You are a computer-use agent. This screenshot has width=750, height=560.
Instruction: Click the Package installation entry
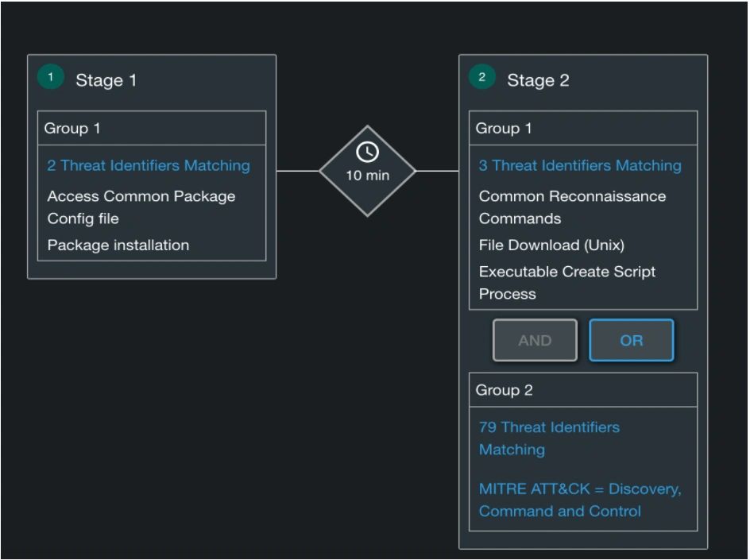pos(118,245)
